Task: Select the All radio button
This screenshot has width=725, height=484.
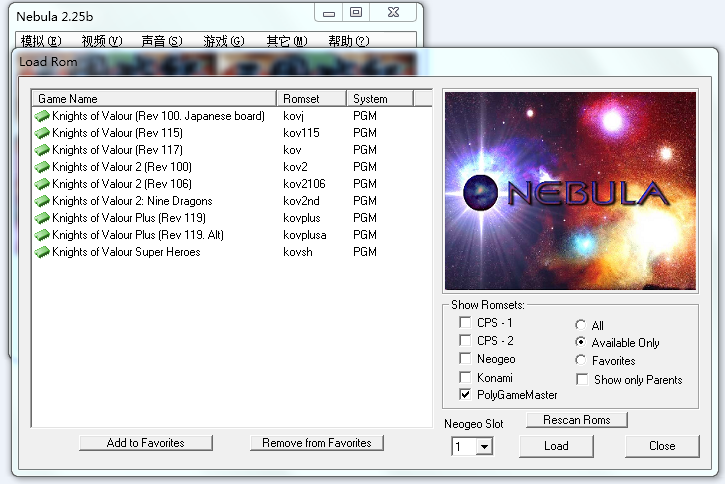Action: (x=581, y=325)
